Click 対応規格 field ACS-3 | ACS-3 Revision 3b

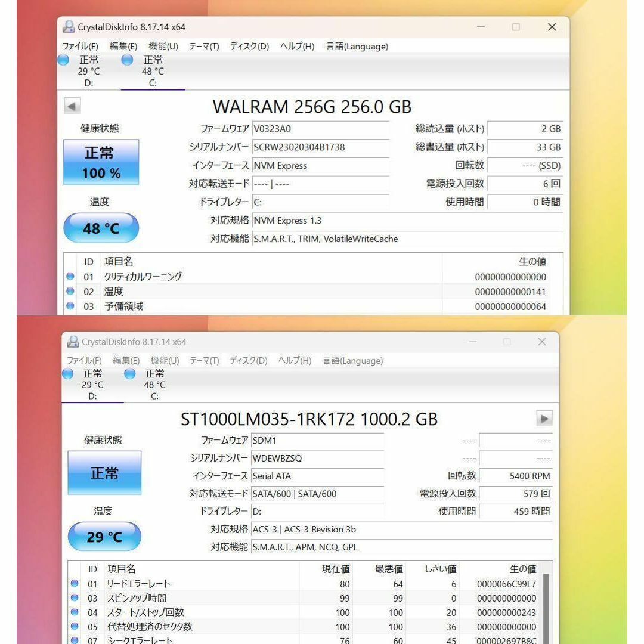[402, 530]
